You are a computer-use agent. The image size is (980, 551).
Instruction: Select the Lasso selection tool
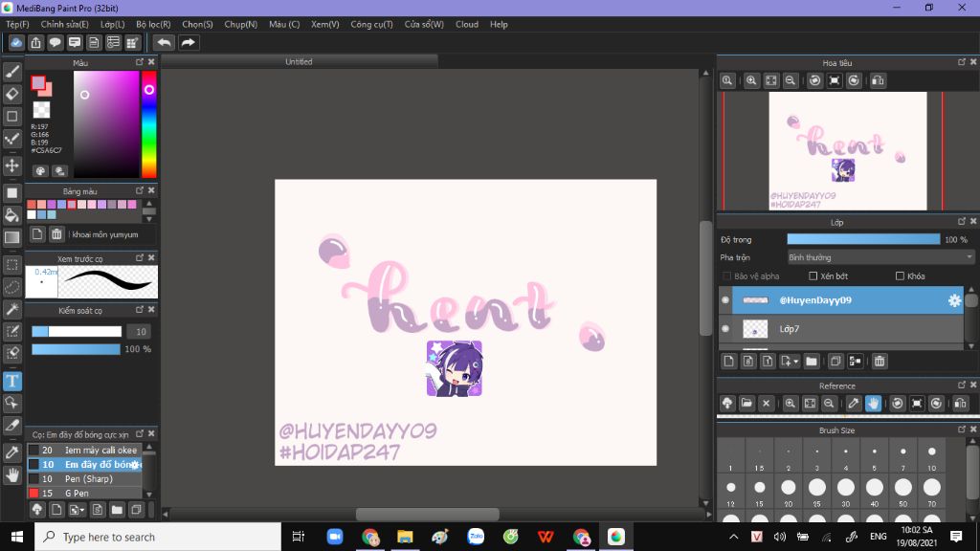pyautogui.click(x=11, y=287)
